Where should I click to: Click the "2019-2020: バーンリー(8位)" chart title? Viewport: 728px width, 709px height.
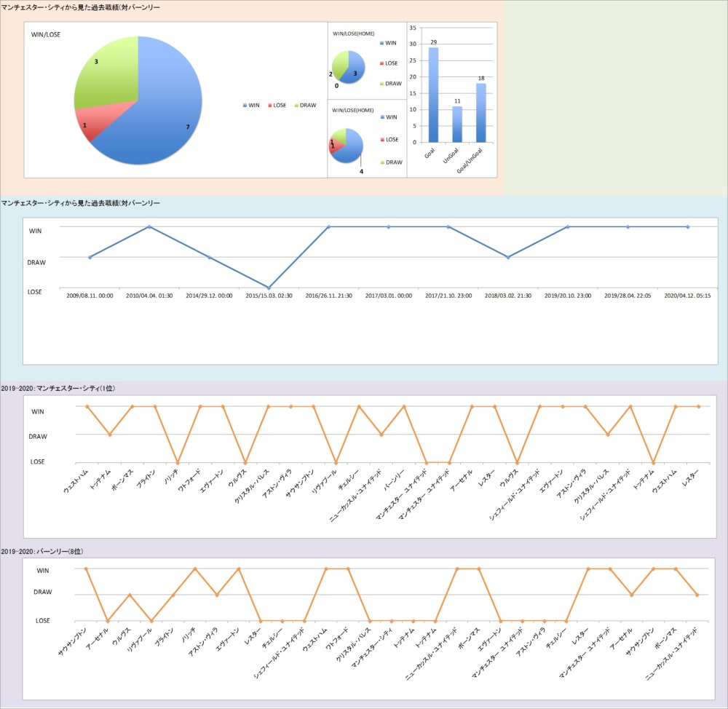click(42, 551)
